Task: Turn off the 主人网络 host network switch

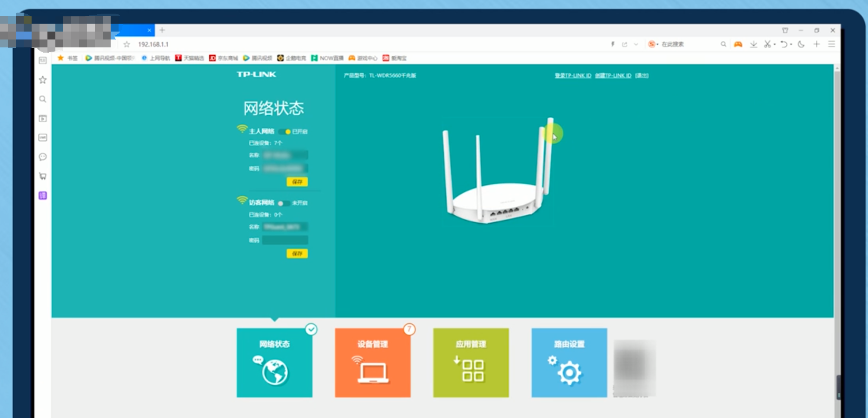Action: 285,132
